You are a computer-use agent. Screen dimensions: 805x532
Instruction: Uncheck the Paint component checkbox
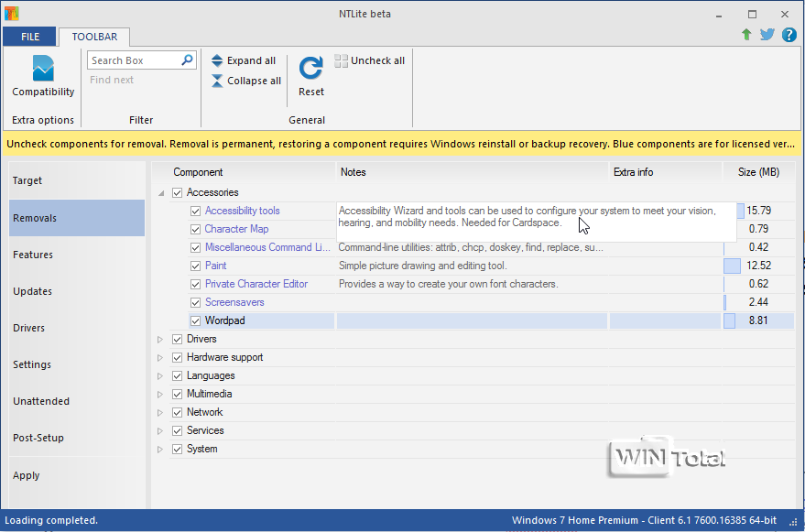coord(195,266)
